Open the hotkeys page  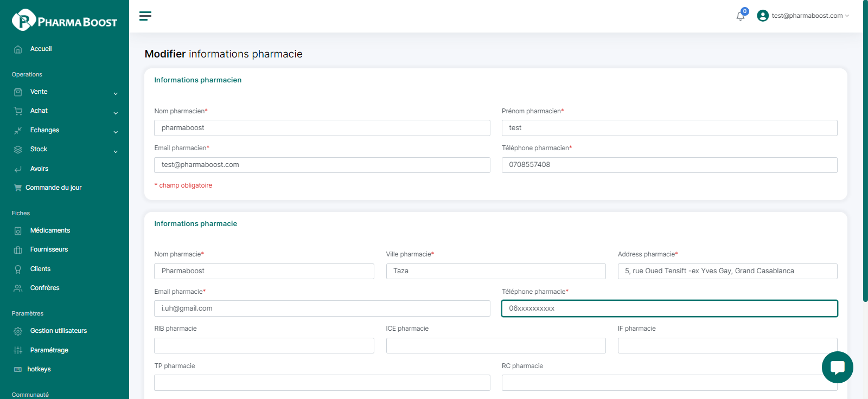(x=39, y=369)
